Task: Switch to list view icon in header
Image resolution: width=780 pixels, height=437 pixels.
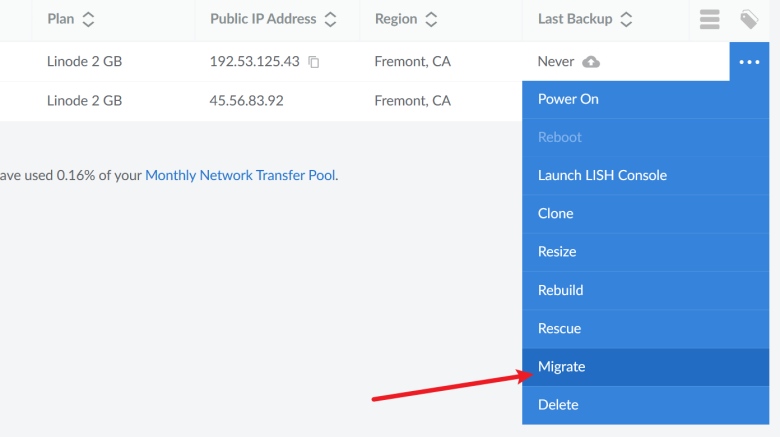Action: [709, 19]
